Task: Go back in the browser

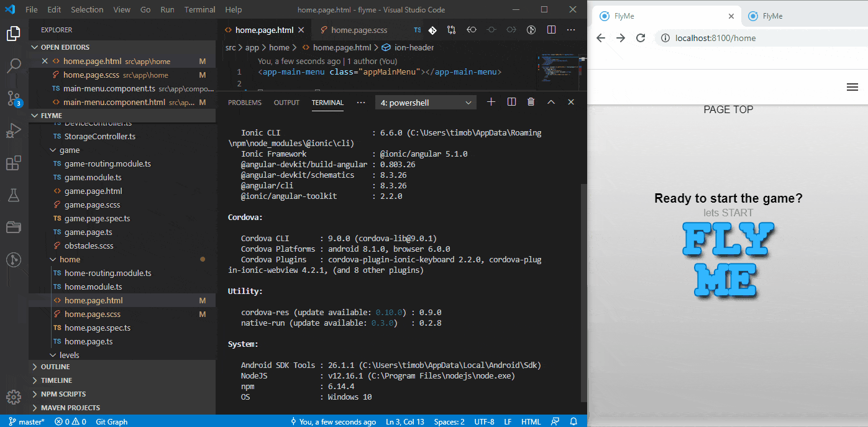Action: tap(601, 38)
